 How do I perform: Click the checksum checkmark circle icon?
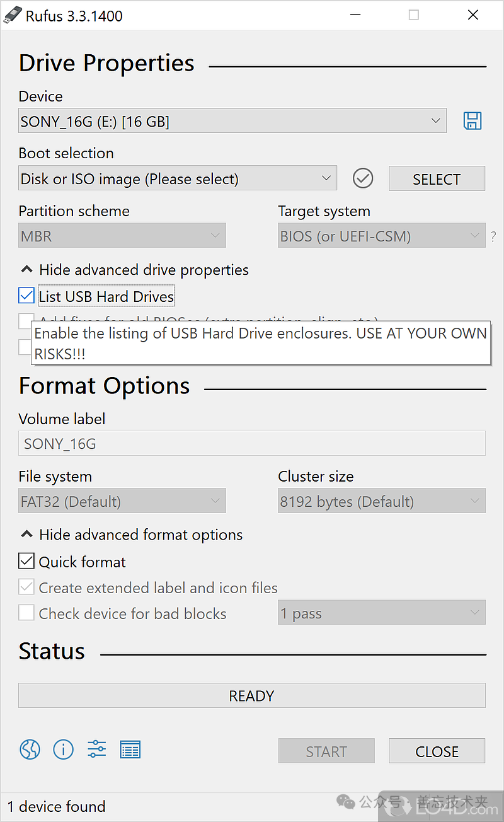coord(363,179)
